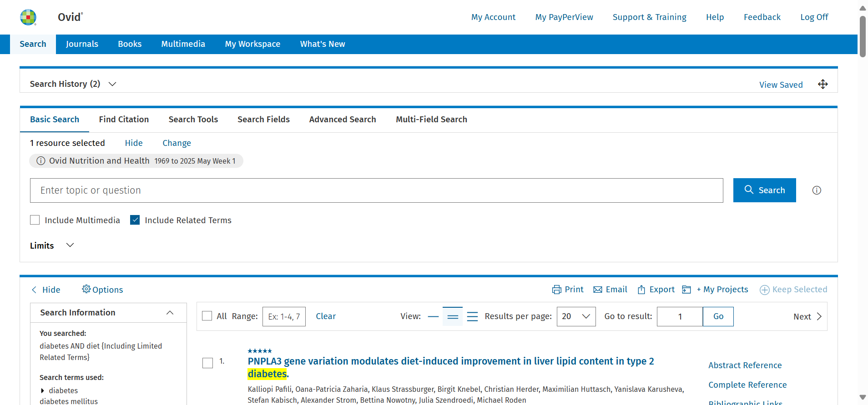Enable the Include Multimedia checkbox
This screenshot has width=868, height=405.
[x=35, y=220]
